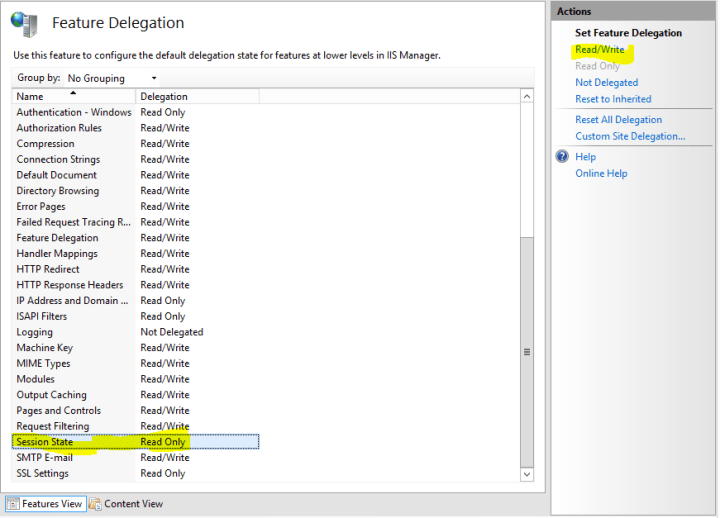Viewport: 720px width, 518px height.
Task: Open the Online Help link
Action: click(601, 174)
